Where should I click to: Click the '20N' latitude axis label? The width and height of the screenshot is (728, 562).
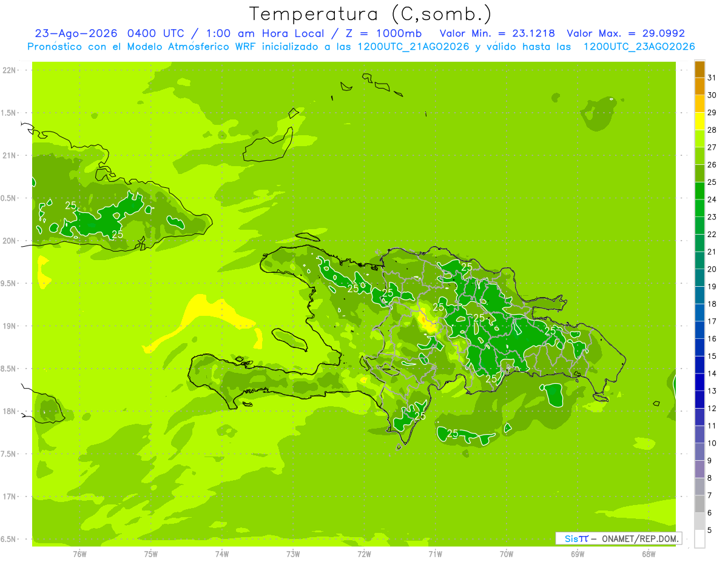click(10, 241)
